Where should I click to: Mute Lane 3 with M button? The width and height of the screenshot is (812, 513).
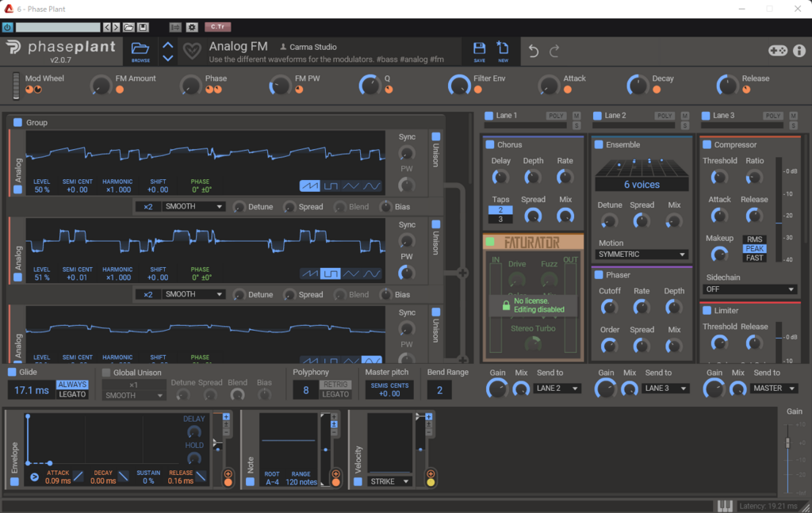coord(793,116)
